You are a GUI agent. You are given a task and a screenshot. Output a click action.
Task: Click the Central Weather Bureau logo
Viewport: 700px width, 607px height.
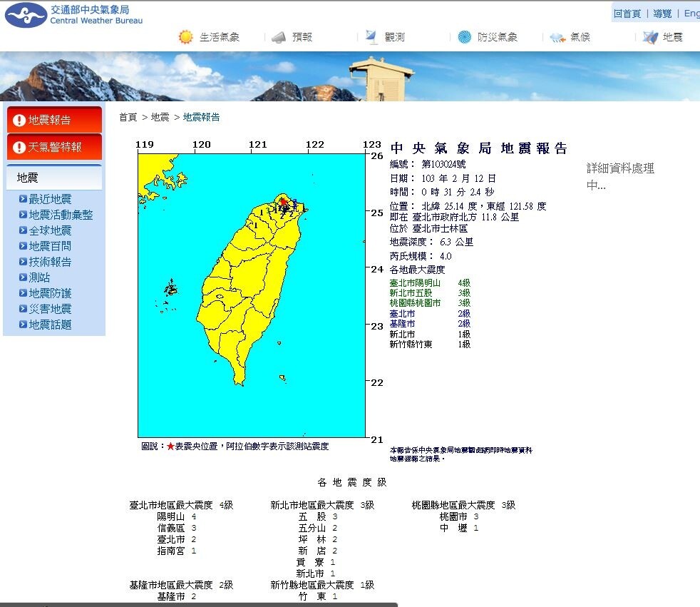coord(26,15)
